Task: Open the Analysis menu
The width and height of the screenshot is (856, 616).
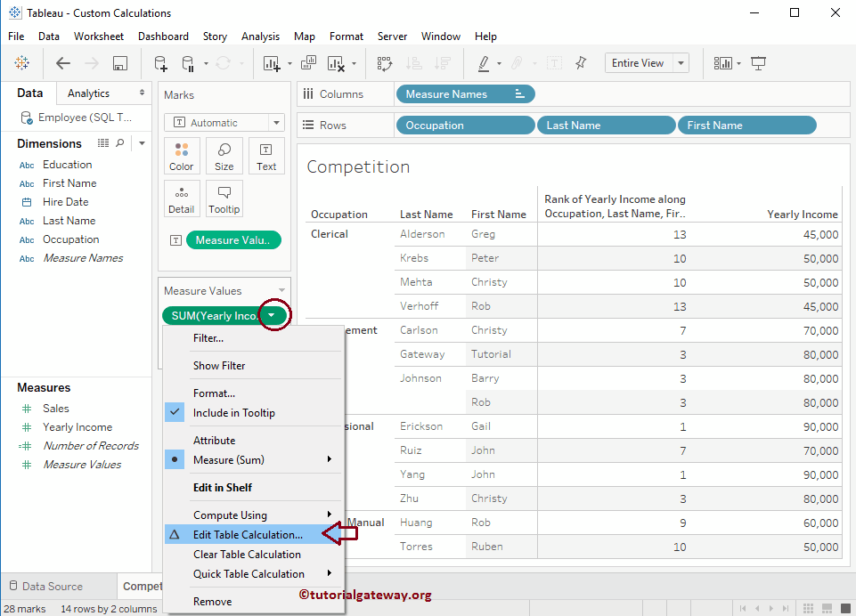Action: [260, 36]
